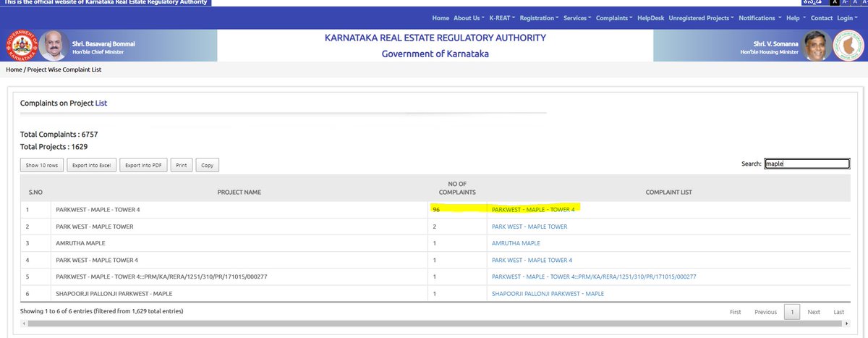Open the Contact page
Image resolution: width=868 pixels, height=338 pixels.
pos(822,17)
